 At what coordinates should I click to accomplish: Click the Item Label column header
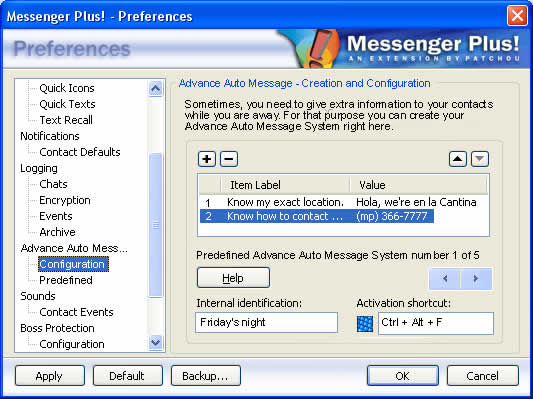(285, 185)
